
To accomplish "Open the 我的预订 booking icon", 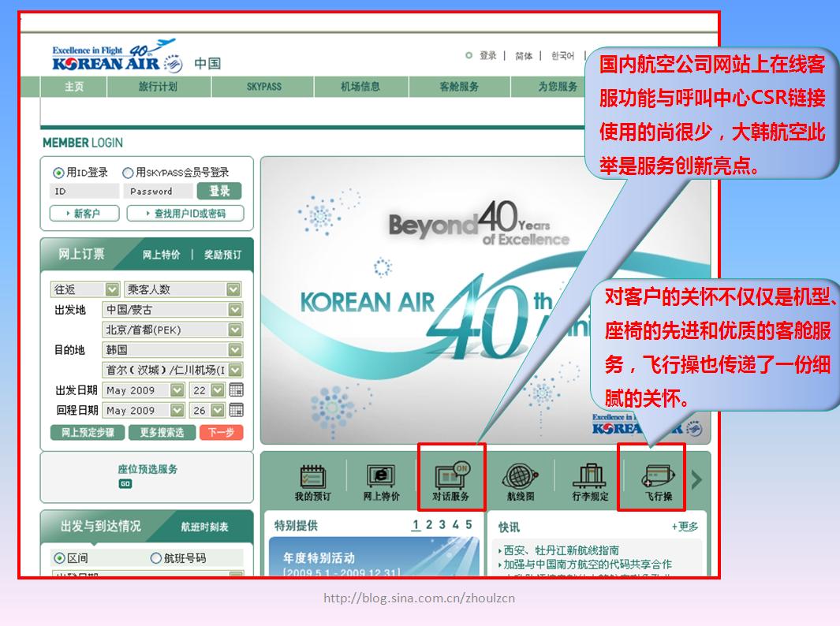I will [x=313, y=483].
